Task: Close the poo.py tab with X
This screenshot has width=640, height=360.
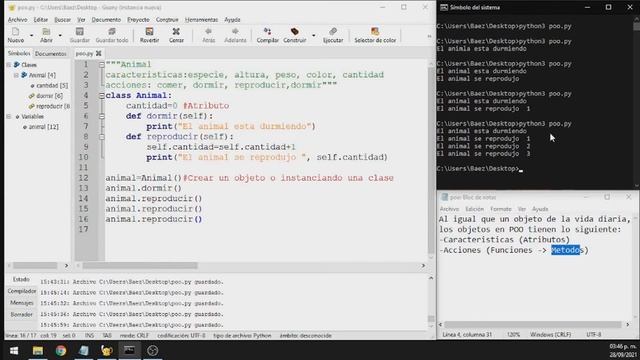Action: pyautogui.click(x=98, y=53)
